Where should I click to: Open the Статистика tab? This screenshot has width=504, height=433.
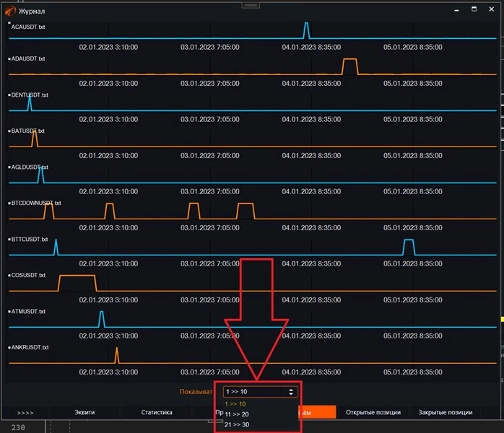(x=156, y=412)
